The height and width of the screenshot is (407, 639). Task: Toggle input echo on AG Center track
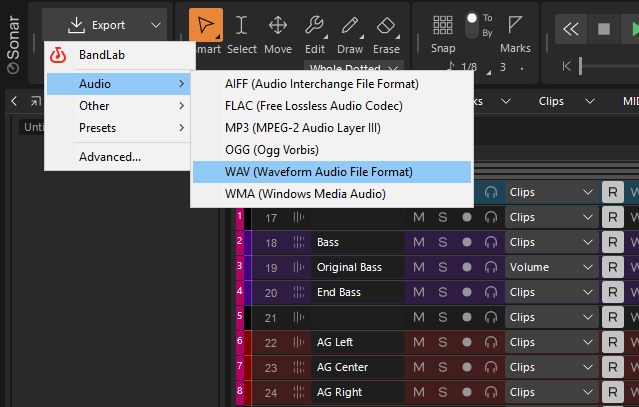(491, 367)
